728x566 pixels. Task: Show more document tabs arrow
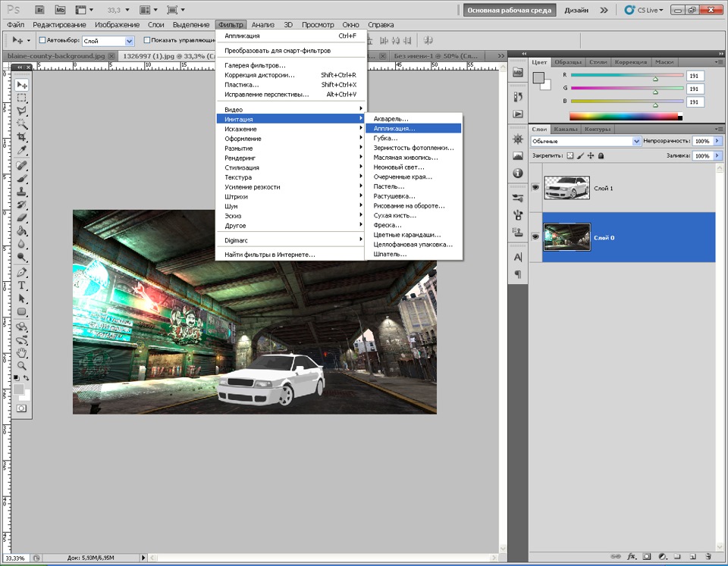coord(500,55)
